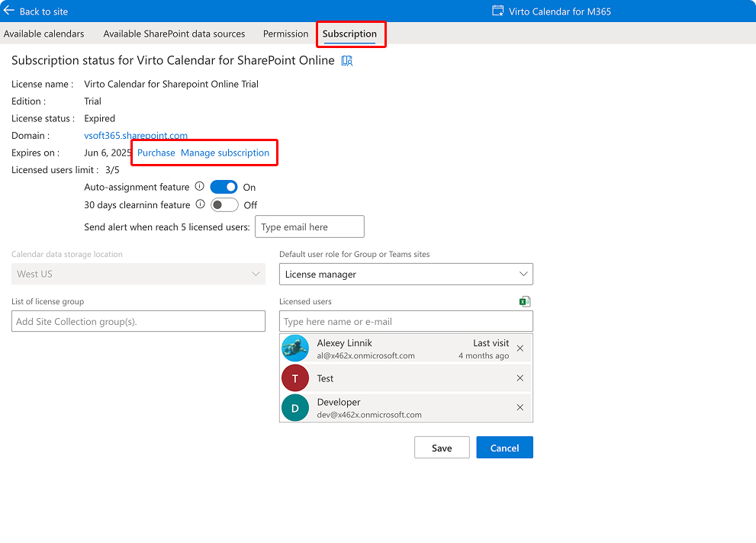
Task: Remove Developer user from licensed users
Action: pos(520,408)
